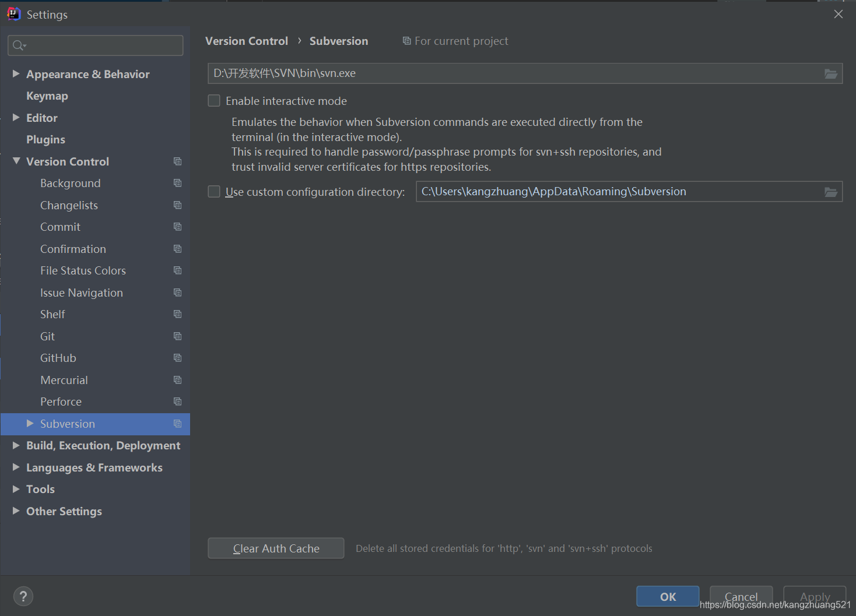Image resolution: width=856 pixels, height=616 pixels.
Task: Select Perforce settings
Action: [x=61, y=402]
